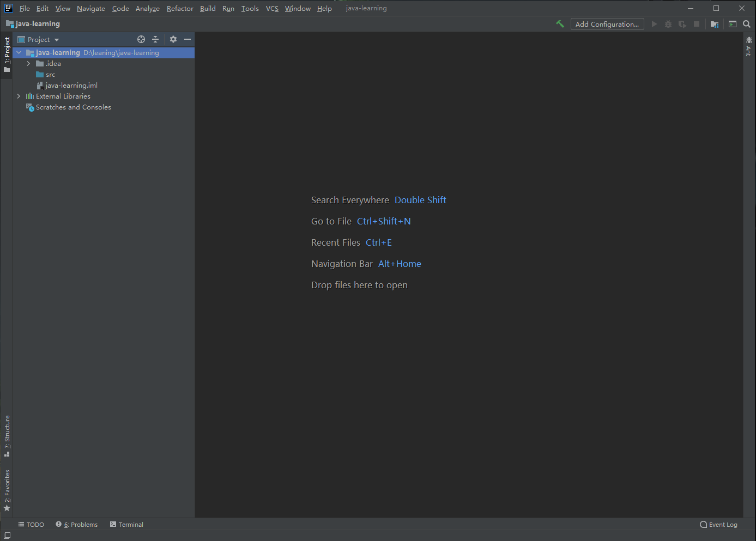The width and height of the screenshot is (756, 541).
Task: Click the Ctrl+Shift+N shortcut hint
Action: point(384,221)
